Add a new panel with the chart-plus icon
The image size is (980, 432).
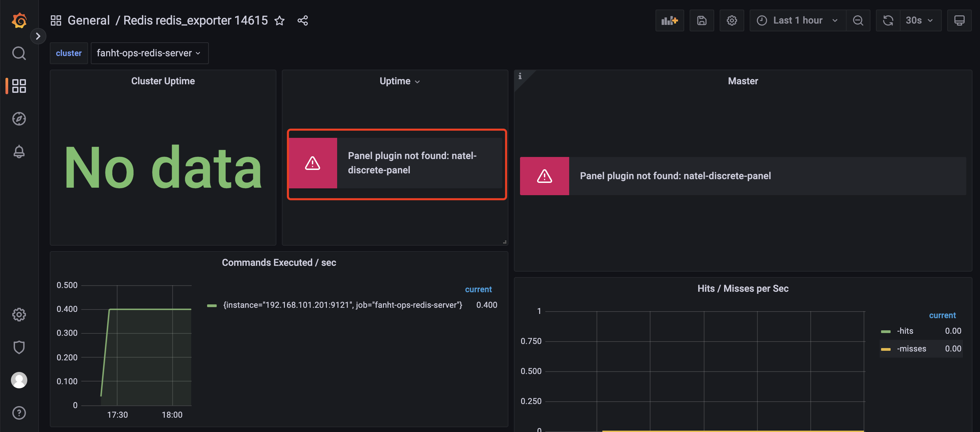coord(669,20)
